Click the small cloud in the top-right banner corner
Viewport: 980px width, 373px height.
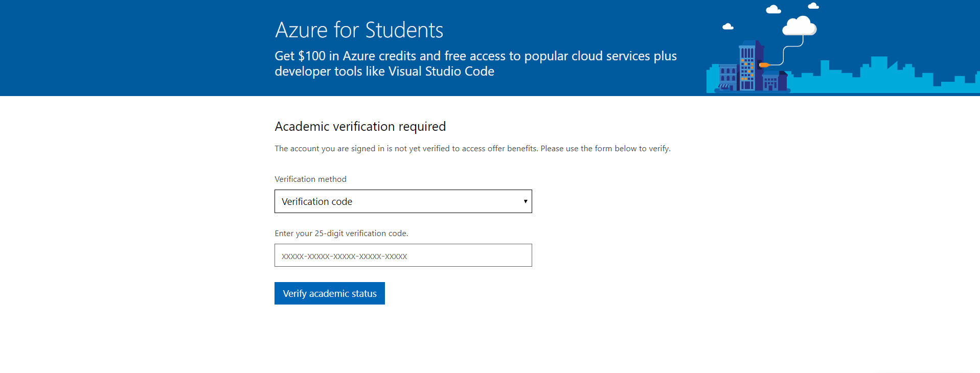pyautogui.click(x=813, y=6)
